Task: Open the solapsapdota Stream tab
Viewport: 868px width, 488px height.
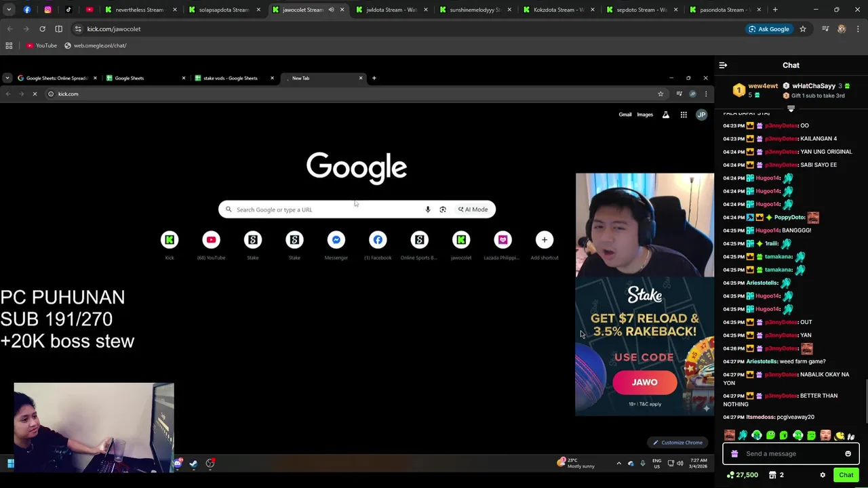Action: [223, 9]
